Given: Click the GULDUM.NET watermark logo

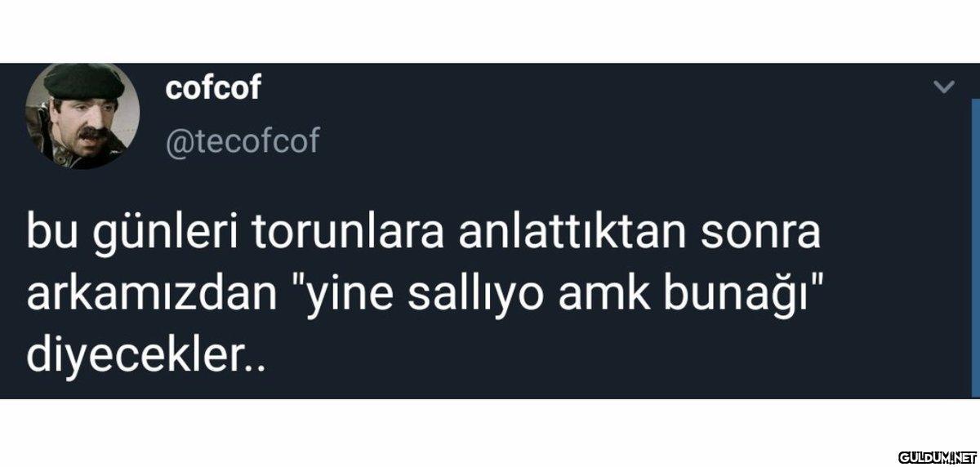Looking at the screenshot, I should pyautogui.click(x=937, y=456).
